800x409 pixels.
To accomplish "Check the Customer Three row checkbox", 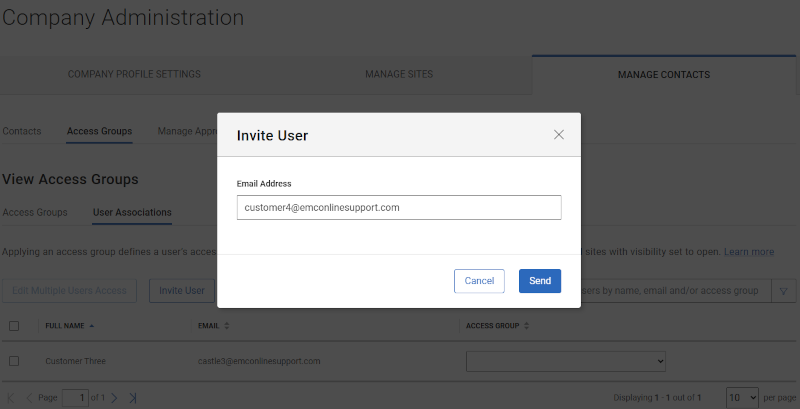I will [x=14, y=361].
